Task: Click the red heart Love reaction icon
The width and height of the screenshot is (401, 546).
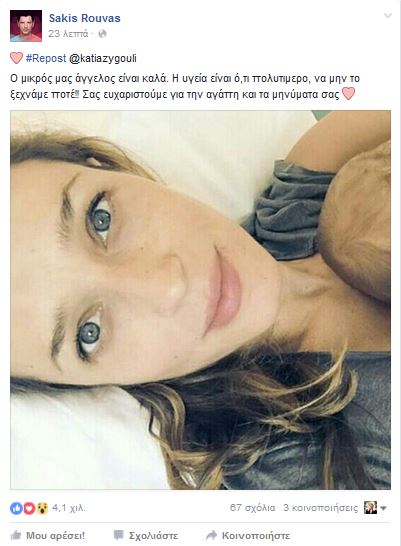Action: (x=29, y=509)
